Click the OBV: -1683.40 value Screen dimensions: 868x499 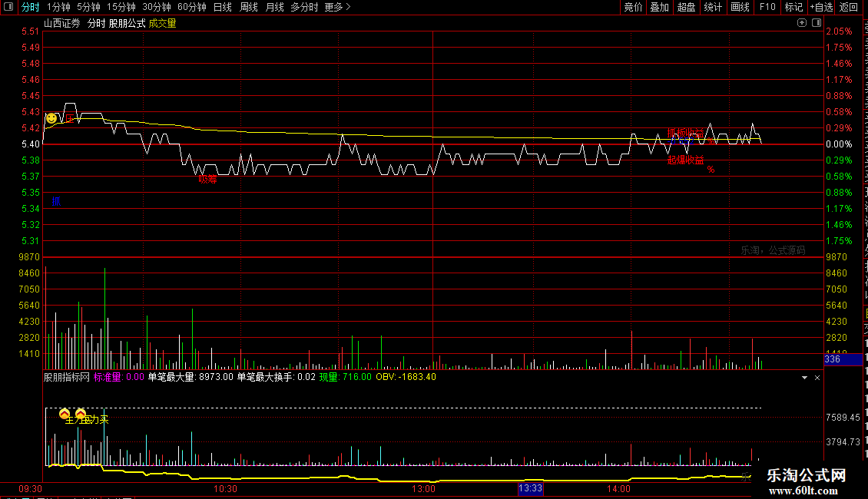click(x=406, y=377)
